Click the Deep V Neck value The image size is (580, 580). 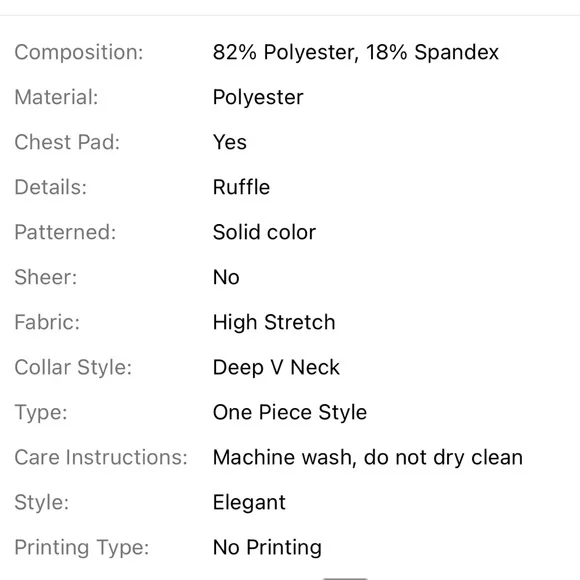click(x=276, y=367)
